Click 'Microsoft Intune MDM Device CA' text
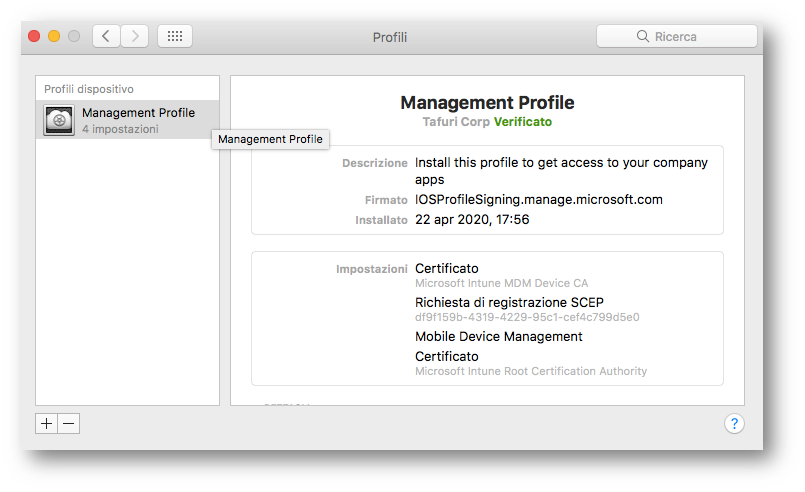The height and width of the screenshot is (492, 805). click(x=502, y=283)
